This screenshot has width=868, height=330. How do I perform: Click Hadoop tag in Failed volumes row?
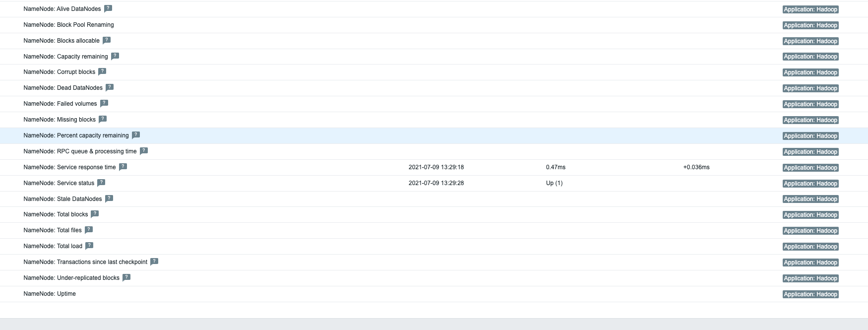(810, 104)
